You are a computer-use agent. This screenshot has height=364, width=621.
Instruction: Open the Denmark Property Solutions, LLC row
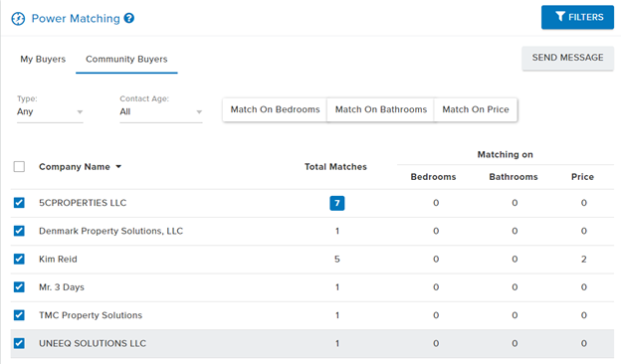tap(312, 231)
